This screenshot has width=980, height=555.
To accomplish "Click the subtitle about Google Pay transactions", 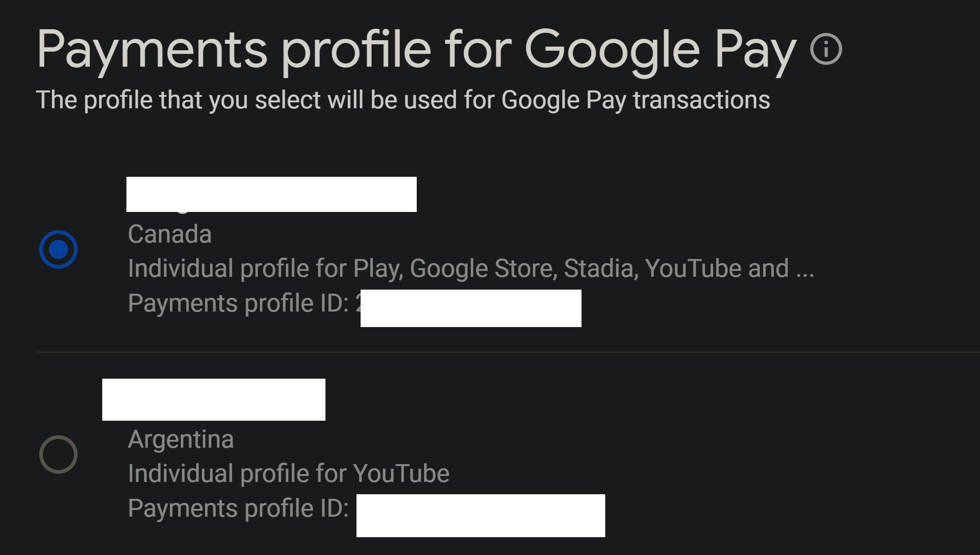I will pos(403,100).
